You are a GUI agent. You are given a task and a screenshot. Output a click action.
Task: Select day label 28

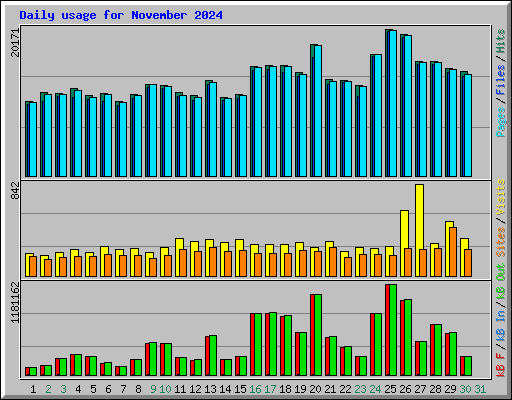435,389
